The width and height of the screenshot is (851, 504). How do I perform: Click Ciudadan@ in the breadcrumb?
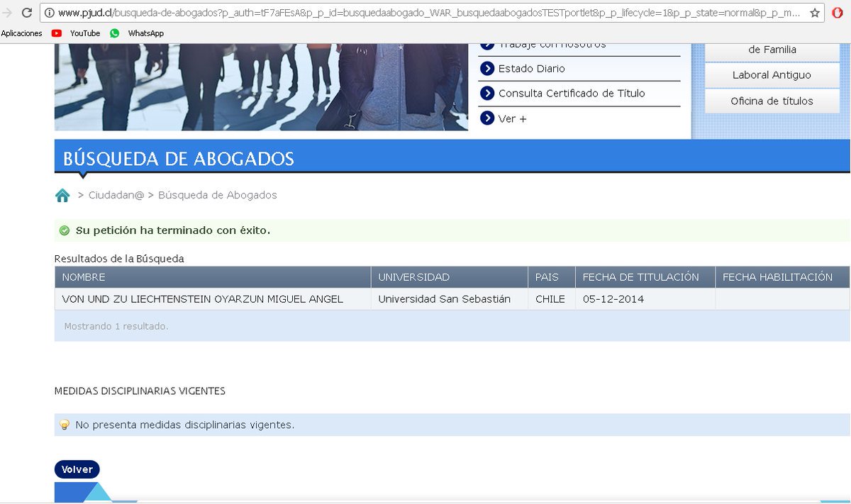(x=116, y=195)
